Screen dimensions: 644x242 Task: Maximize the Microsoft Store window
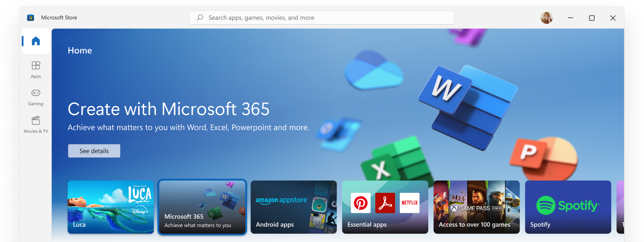point(592,18)
